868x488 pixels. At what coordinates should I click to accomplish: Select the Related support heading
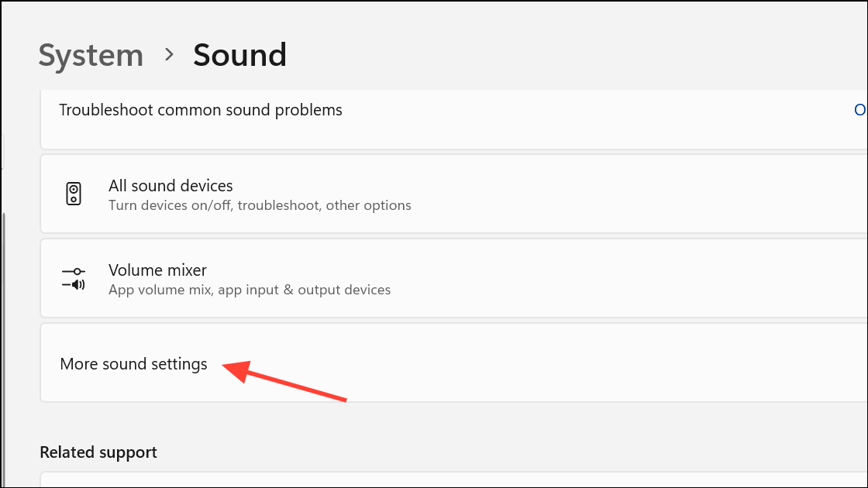(98, 452)
